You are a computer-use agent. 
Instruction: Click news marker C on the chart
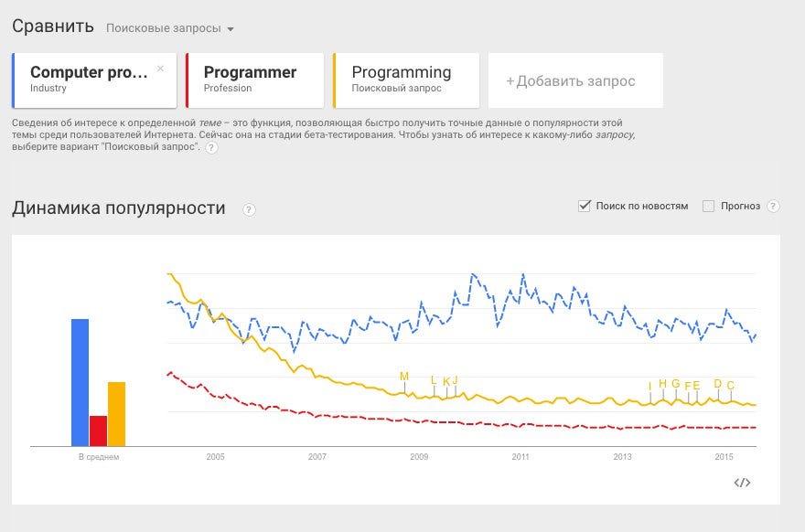point(730,385)
